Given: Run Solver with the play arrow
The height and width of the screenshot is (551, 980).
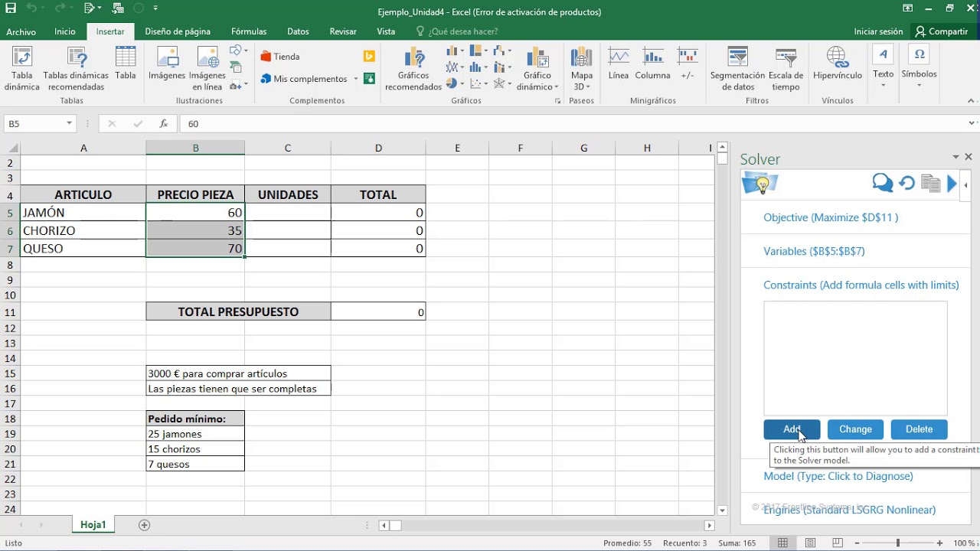Looking at the screenshot, I should 952,183.
